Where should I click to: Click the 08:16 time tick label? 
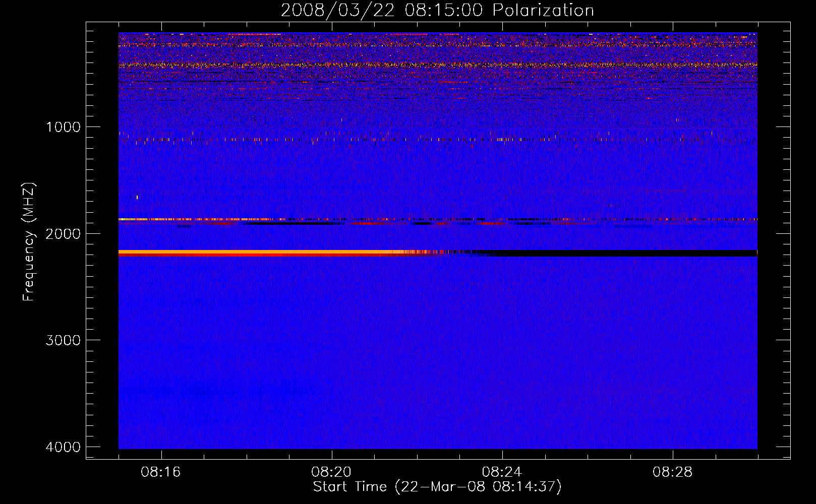[x=161, y=472]
